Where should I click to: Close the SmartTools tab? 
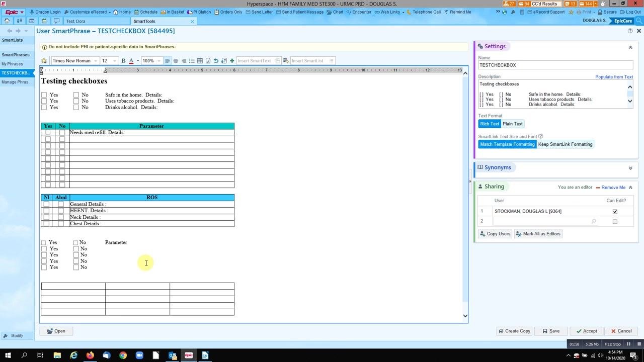192,22
